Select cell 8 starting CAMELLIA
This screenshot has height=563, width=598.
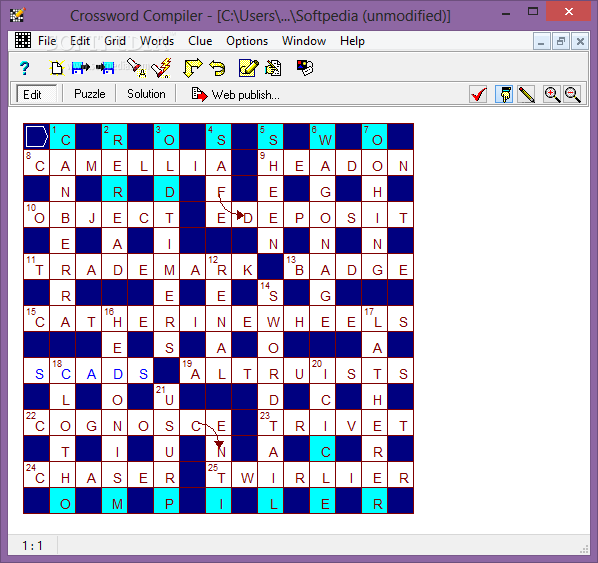tap(37, 163)
